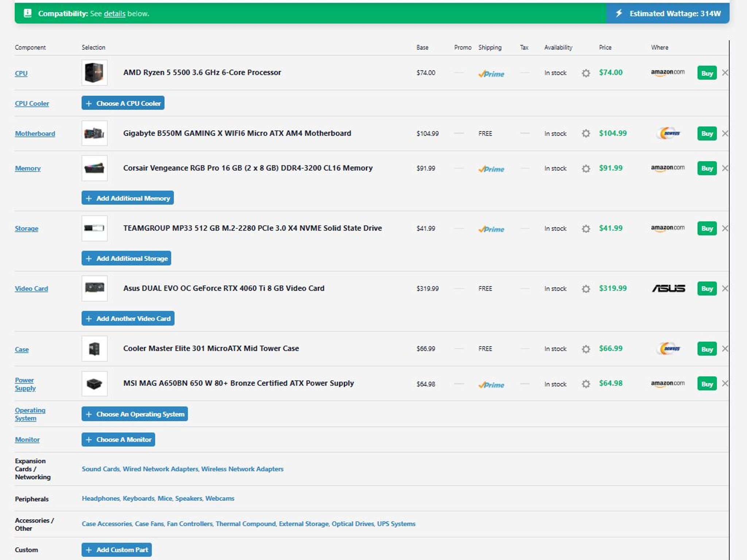747x560 pixels.
Task: Open price settings gear for Corsair Vengeance memory
Action: pyautogui.click(x=586, y=168)
